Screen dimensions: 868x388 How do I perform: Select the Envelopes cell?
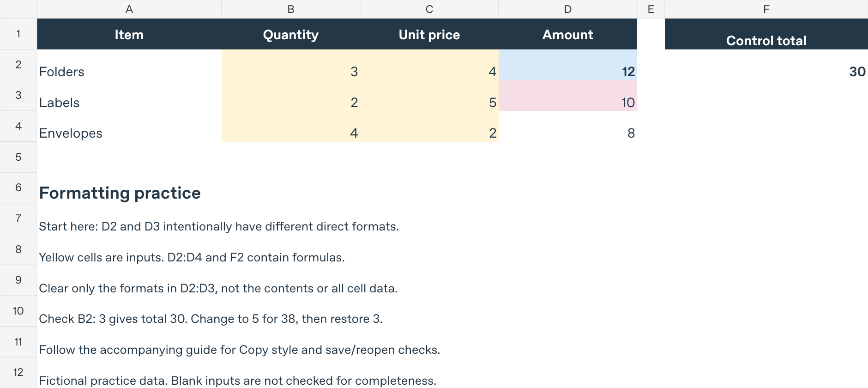pos(129,127)
